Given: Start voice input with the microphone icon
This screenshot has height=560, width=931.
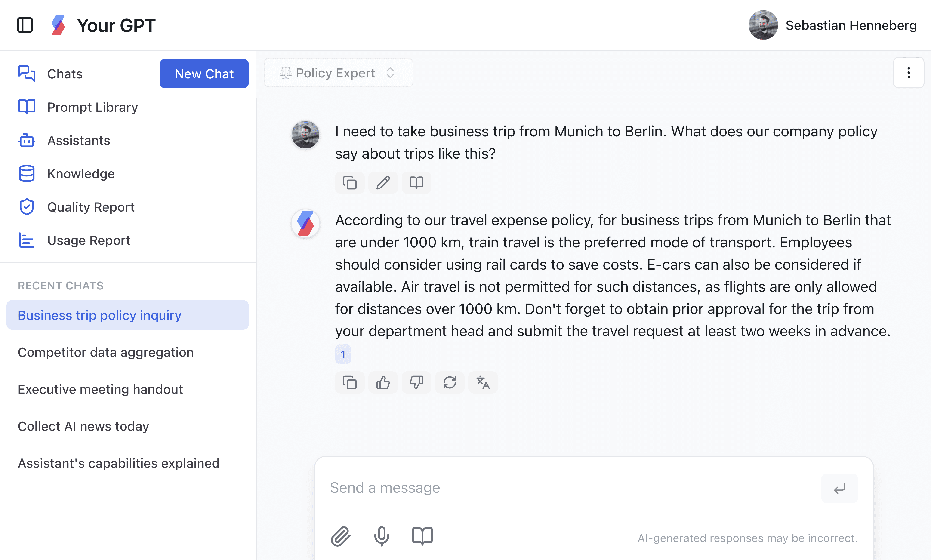Looking at the screenshot, I should point(382,536).
